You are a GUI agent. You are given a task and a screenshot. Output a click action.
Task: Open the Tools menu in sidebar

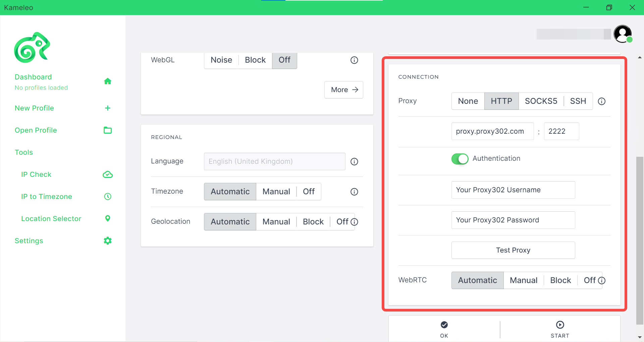(x=24, y=152)
